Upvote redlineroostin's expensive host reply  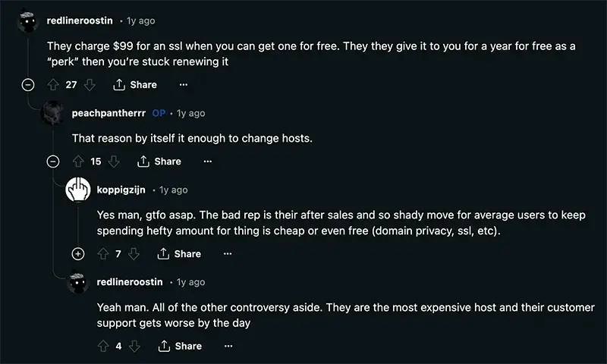103,347
